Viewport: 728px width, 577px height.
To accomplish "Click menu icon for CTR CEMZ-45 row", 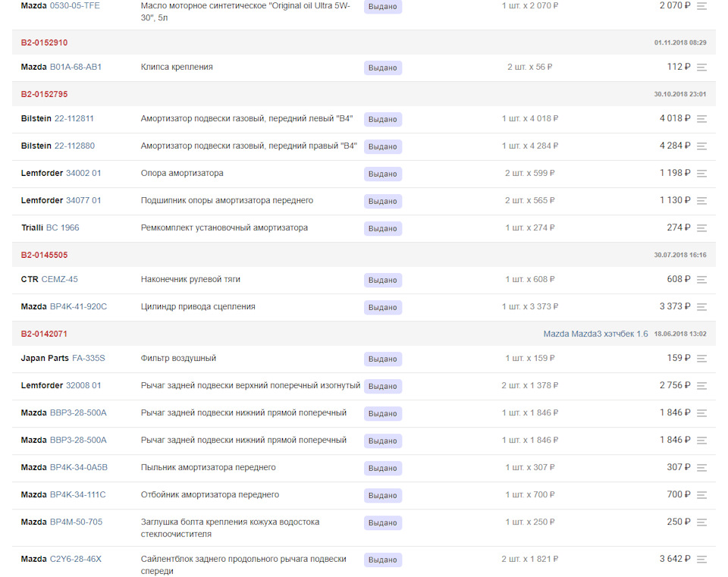I will pos(701,280).
